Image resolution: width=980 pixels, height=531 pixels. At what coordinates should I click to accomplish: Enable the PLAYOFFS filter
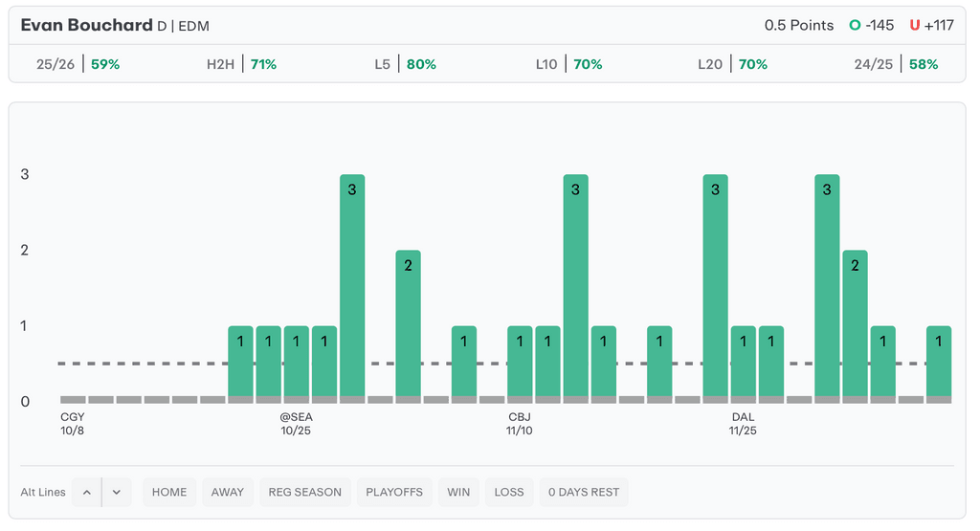[x=394, y=492]
